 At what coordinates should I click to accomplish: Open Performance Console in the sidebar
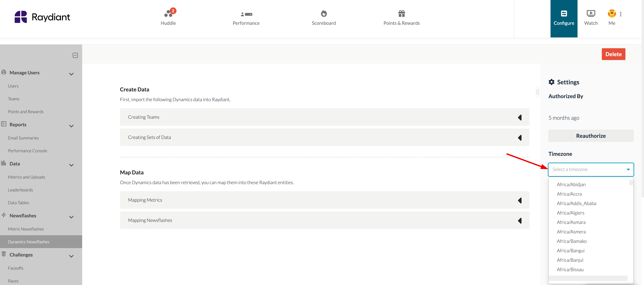[28, 151]
